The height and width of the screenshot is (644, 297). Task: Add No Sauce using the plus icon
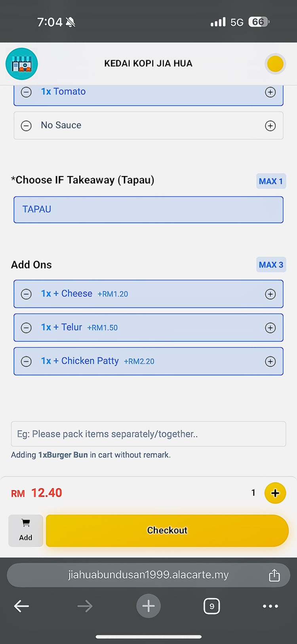tap(270, 126)
